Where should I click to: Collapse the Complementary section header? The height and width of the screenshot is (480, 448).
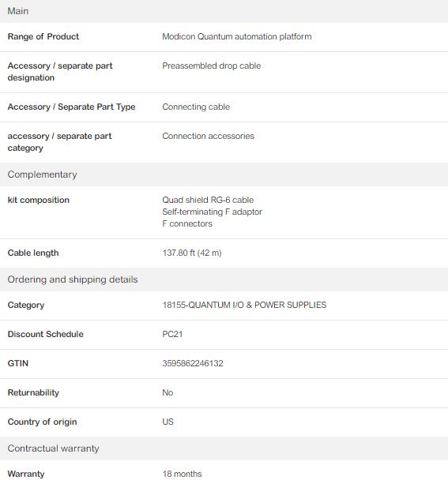(224, 174)
